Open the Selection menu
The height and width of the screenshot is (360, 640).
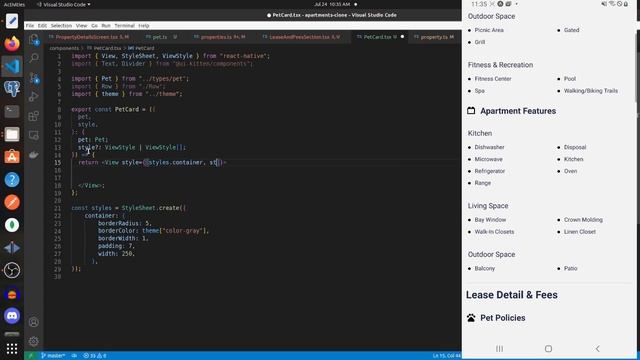pos(61,25)
